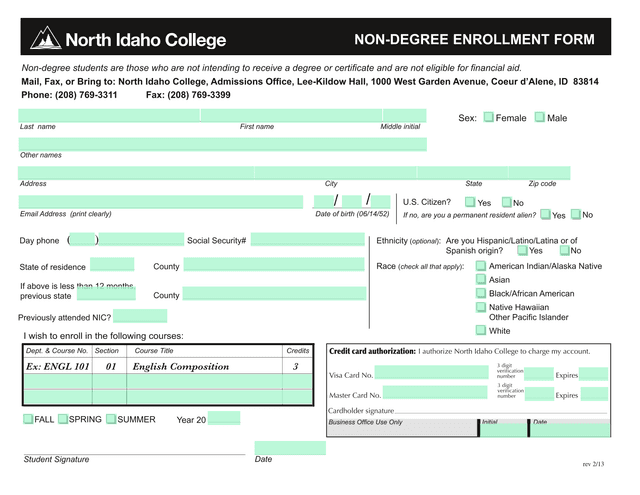Viewport: 640px width, 495px height.
Task: Check the Male sex checkbox
Action: pos(539,117)
